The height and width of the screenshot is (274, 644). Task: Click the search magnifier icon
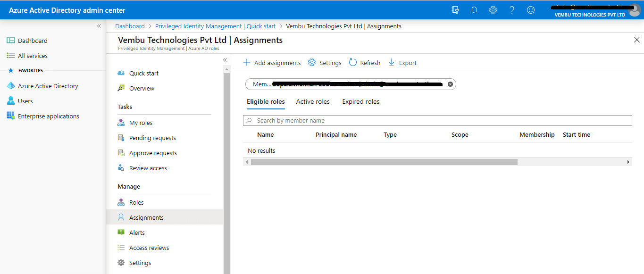click(249, 121)
